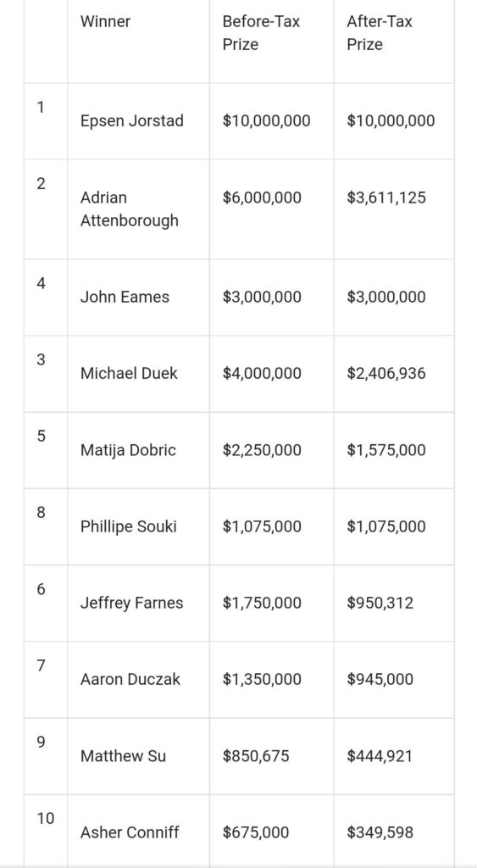Select the $1,750,000 before-tax cell
The width and height of the screenshot is (477, 868).
(x=262, y=603)
